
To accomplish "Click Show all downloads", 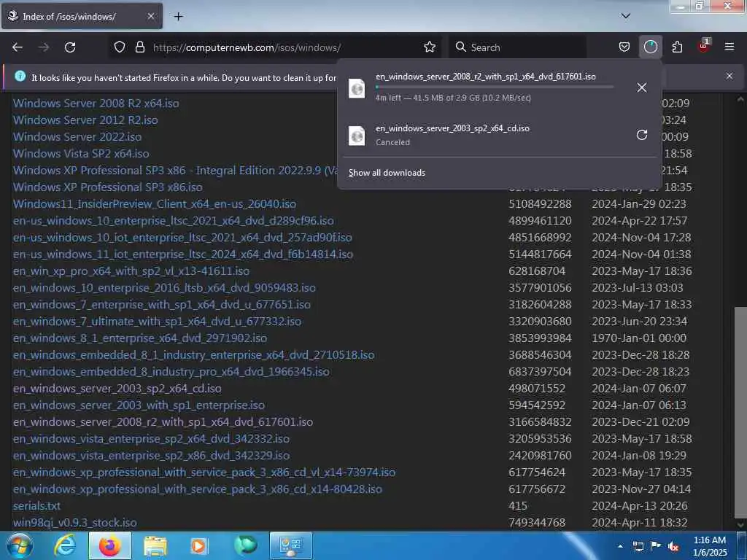I will click(387, 173).
